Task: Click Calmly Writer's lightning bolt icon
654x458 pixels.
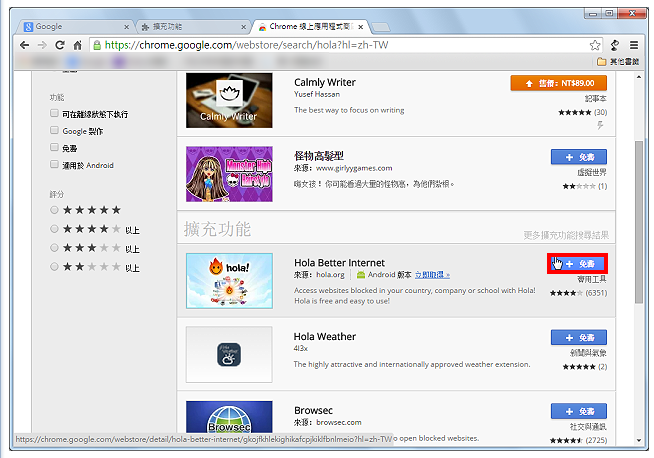Action: coord(600,125)
